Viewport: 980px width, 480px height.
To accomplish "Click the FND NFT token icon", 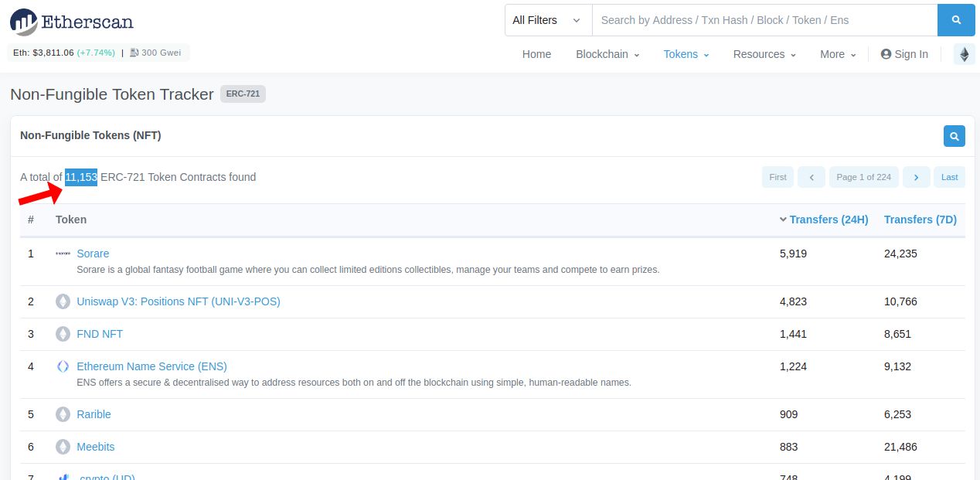I will [x=63, y=334].
